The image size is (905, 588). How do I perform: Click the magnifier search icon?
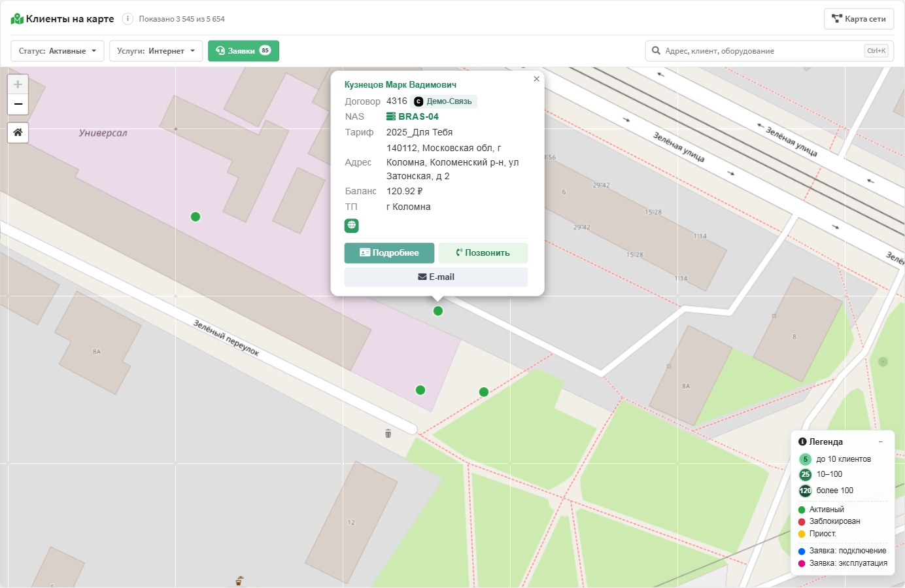tap(656, 50)
